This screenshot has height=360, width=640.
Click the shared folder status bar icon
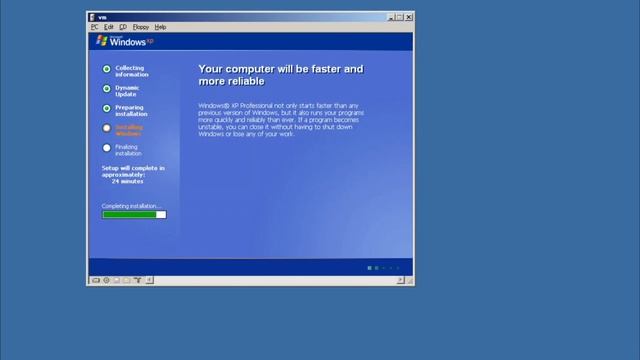(127, 280)
